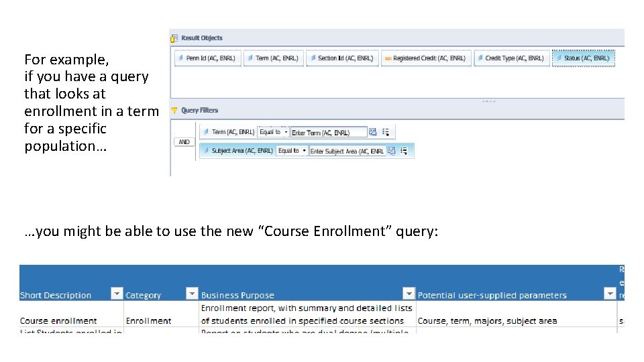Click the prompt properties icon in Term filter

point(372,132)
